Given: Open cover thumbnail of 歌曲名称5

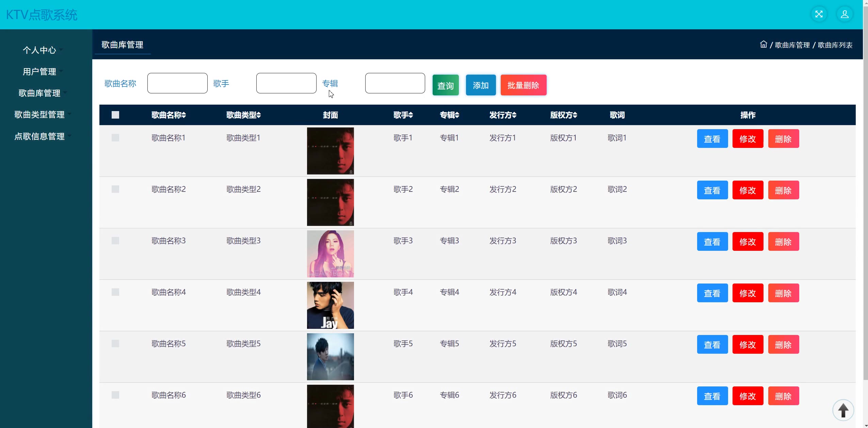Looking at the screenshot, I should [331, 357].
